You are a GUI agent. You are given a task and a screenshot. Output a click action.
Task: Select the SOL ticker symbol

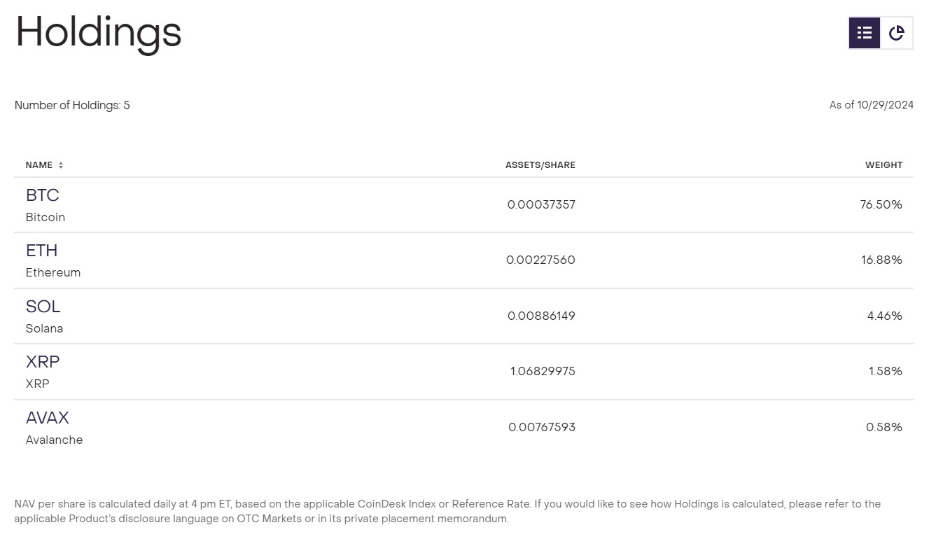pyautogui.click(x=43, y=307)
